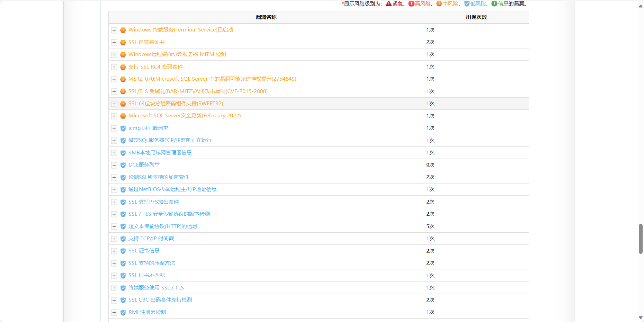This screenshot has width=644, height=322.
Task: Expand the MS12-070 Microsoft SQL Server row
Action: (x=114, y=79)
